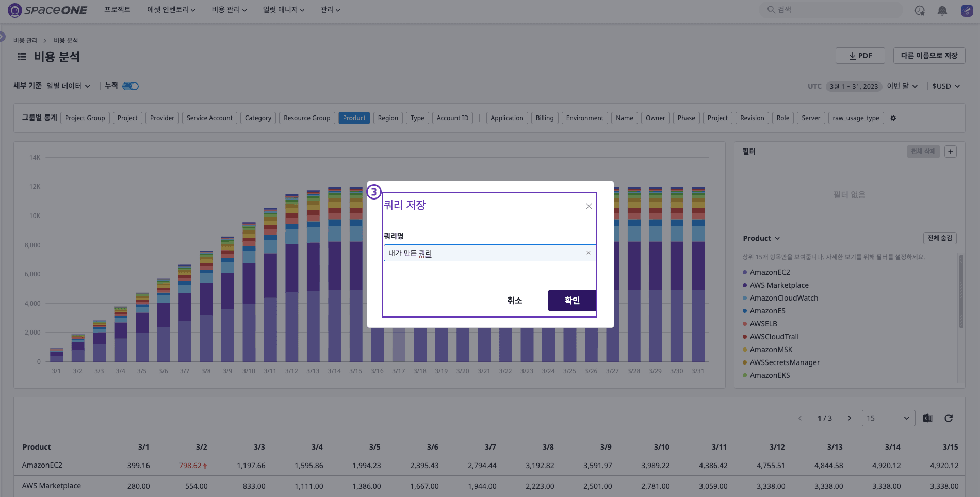This screenshot has width=980, height=497.
Task: Click Product column header
Action: click(x=37, y=447)
